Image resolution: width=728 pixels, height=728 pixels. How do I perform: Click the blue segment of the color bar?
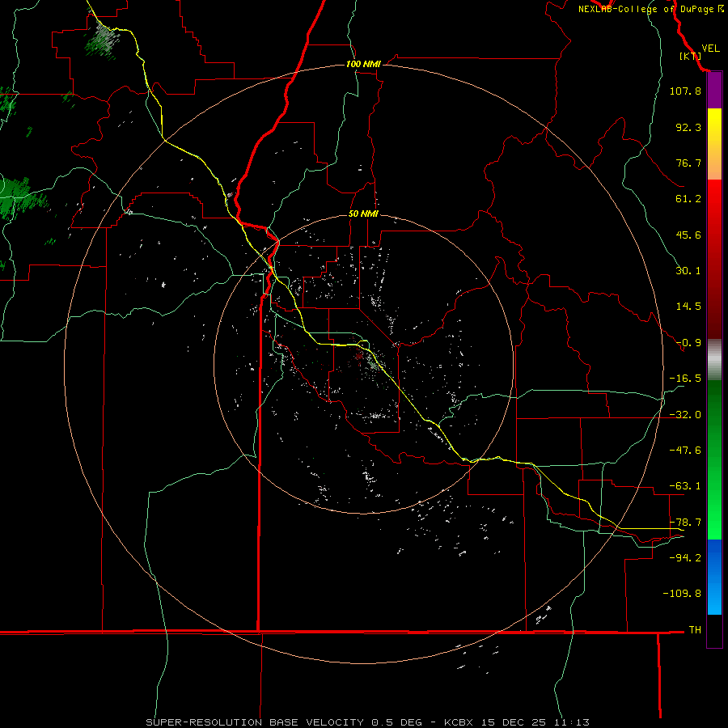coord(714,577)
